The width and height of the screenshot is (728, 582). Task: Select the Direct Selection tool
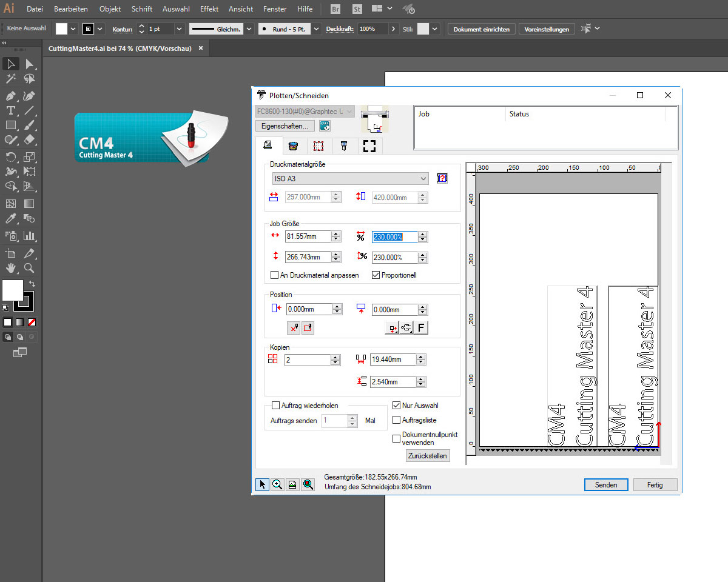click(x=29, y=64)
